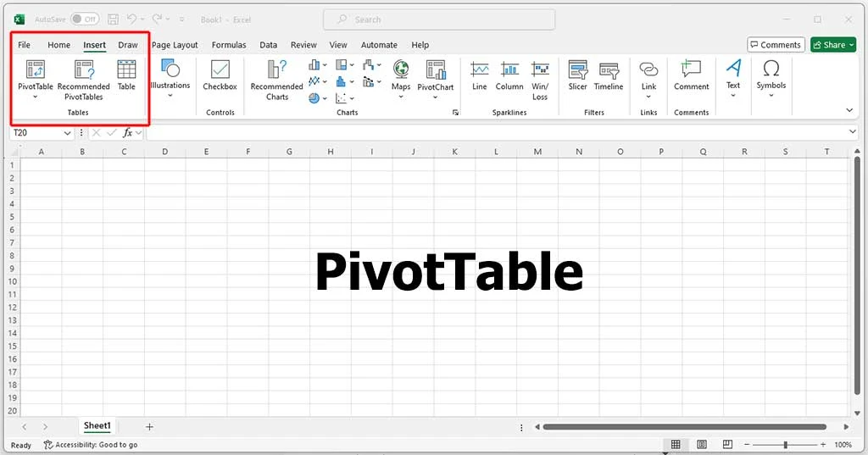Image resolution: width=868 pixels, height=455 pixels.
Task: Switch to Normal view in status bar
Action: click(676, 445)
